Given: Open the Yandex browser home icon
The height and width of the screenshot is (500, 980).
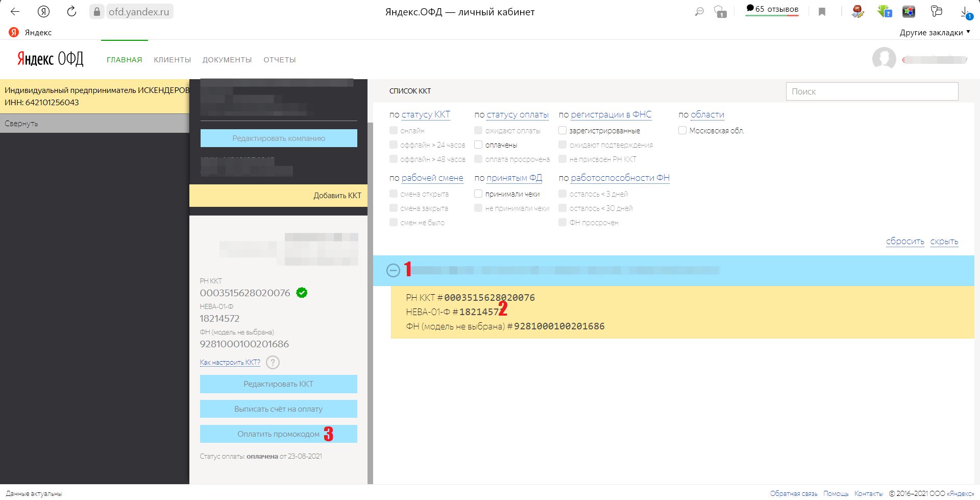Looking at the screenshot, I should 44,11.
